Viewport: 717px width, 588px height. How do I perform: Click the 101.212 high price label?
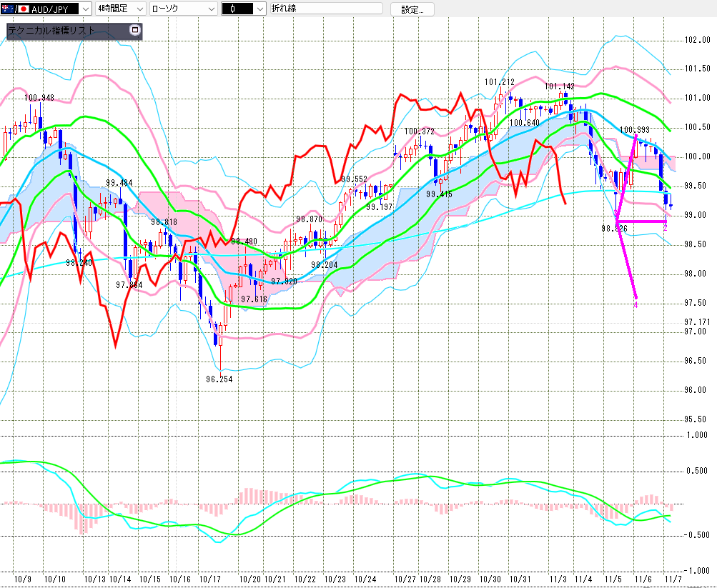tap(499, 82)
